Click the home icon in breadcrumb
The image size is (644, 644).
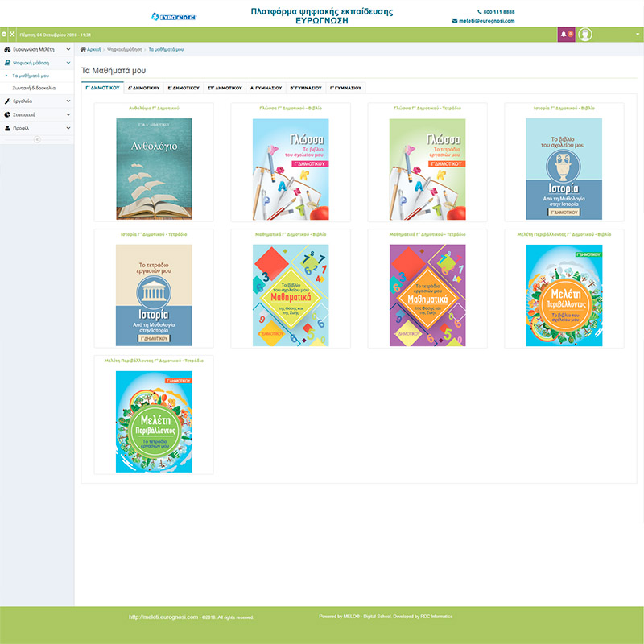[84, 49]
